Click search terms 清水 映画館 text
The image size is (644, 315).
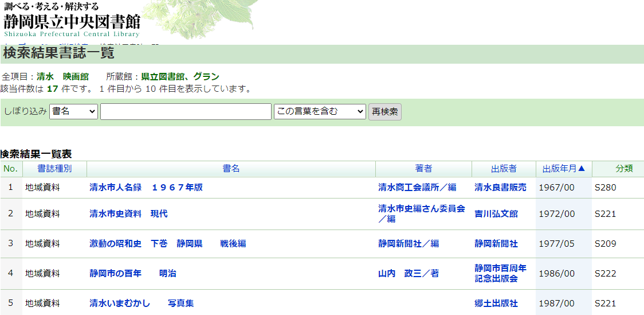pos(62,76)
